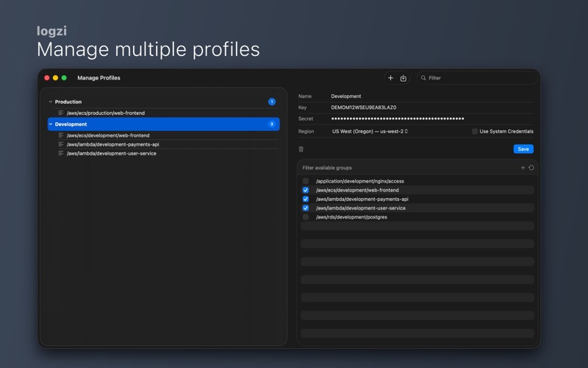This screenshot has width=588, height=368.
Task: Select the Development profile row
Action: [163, 124]
